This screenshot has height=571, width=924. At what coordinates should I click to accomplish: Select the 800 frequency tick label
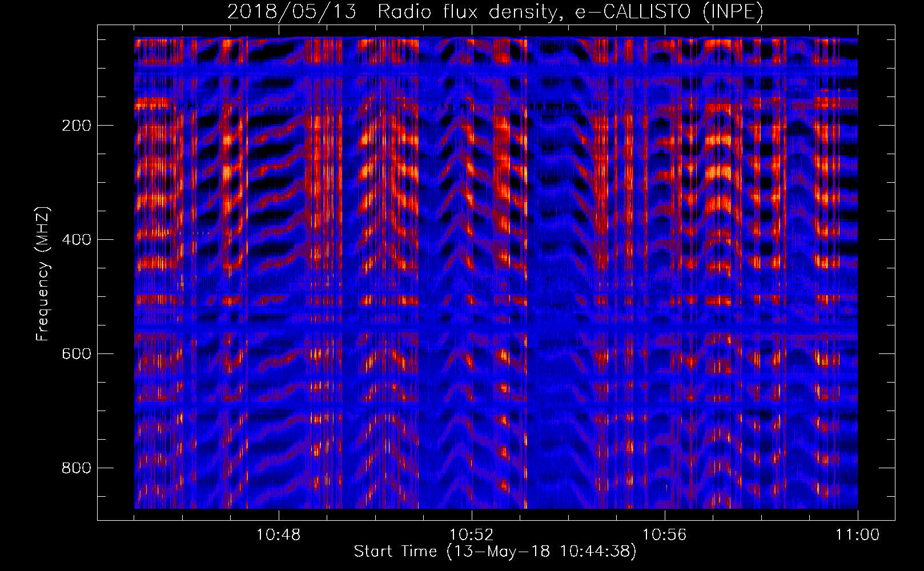77,468
